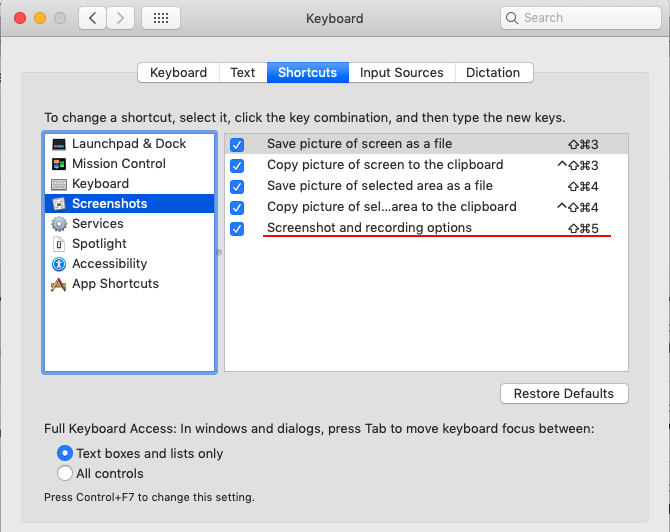Disable Copy picture of screen to clipboard
The height and width of the screenshot is (532, 670).
237,166
